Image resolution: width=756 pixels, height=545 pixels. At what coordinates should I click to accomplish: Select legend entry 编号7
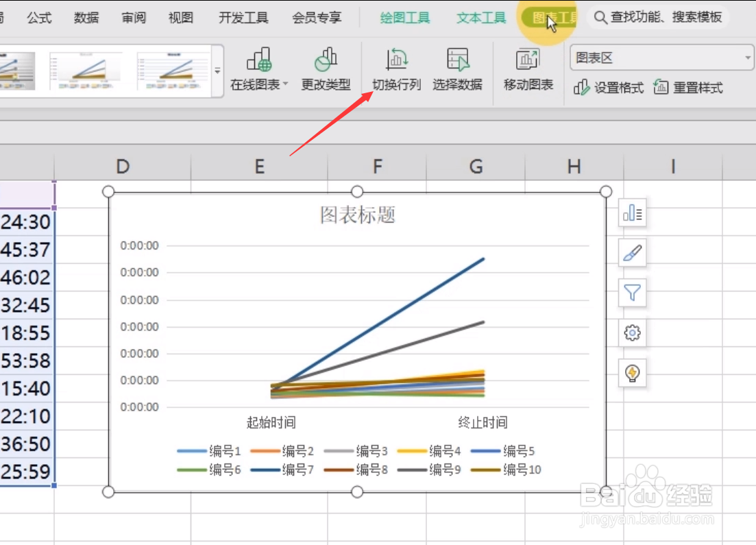click(282, 470)
